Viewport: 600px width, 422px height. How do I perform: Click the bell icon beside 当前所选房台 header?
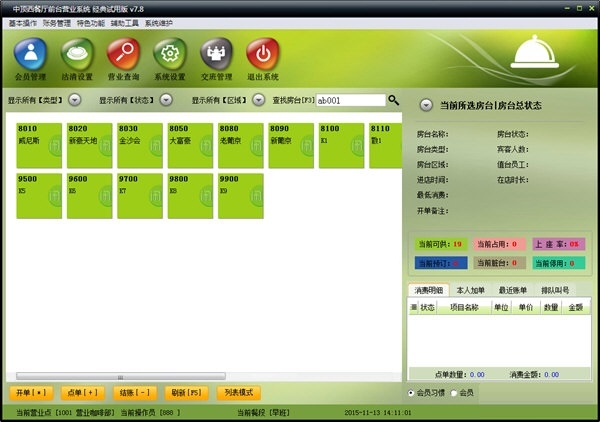(425, 104)
